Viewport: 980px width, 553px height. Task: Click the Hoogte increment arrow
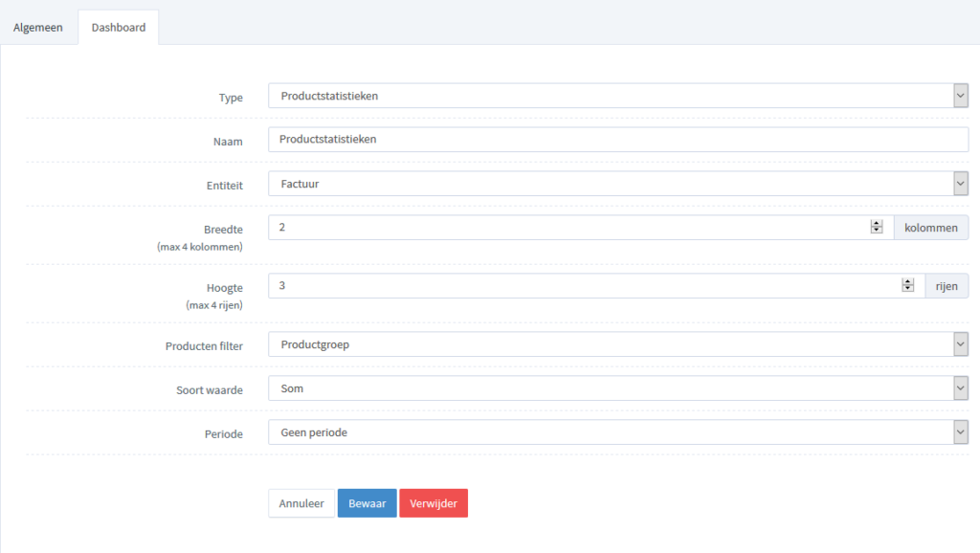tap(907, 281)
